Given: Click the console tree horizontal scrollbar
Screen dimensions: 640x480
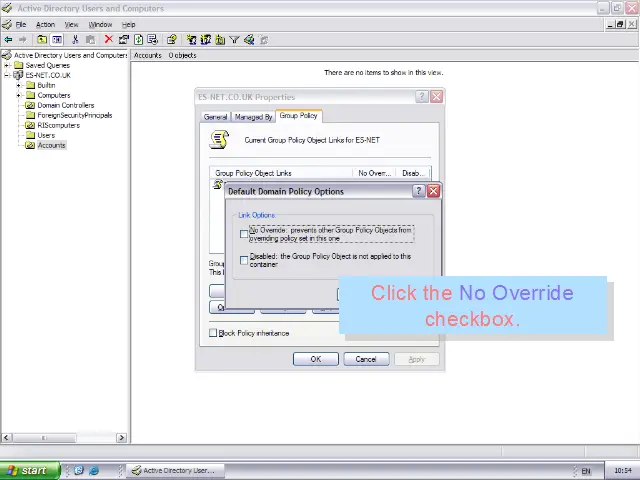Looking at the screenshot, I should [x=64, y=437].
